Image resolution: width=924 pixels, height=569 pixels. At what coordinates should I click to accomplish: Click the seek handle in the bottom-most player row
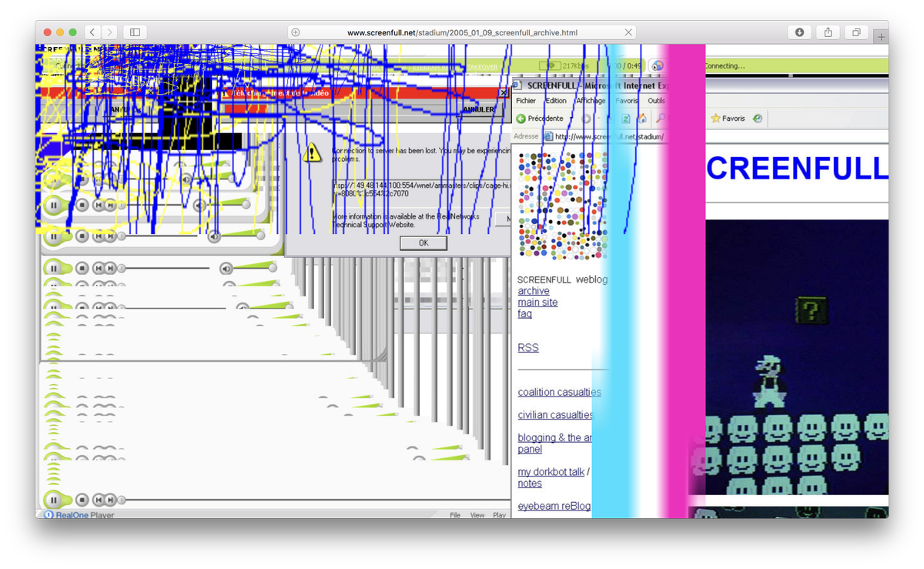point(122,500)
